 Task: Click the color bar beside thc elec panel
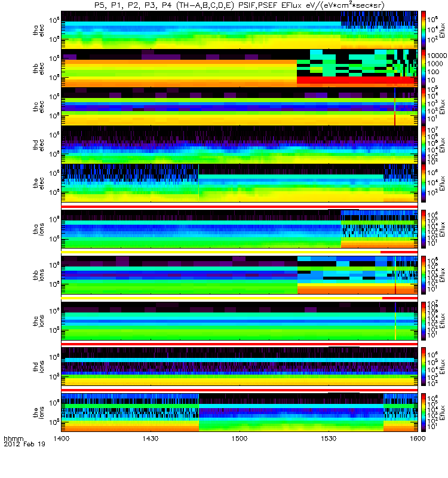(x=424, y=106)
